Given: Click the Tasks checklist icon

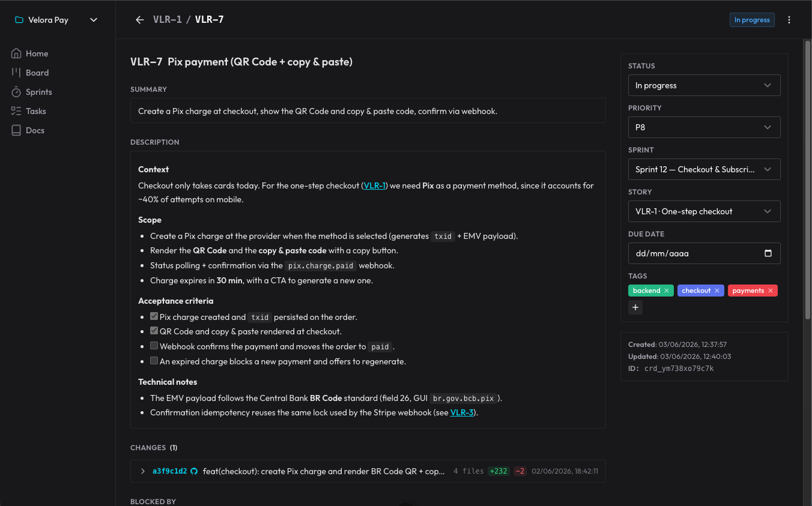Looking at the screenshot, I should (x=16, y=111).
